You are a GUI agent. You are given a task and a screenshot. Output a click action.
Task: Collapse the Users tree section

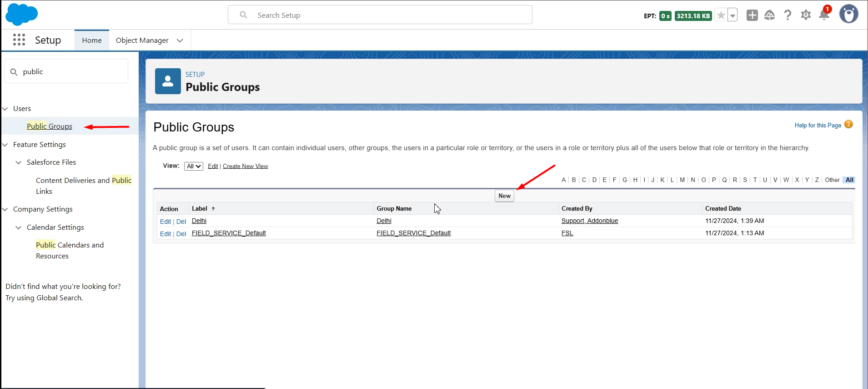click(5, 109)
